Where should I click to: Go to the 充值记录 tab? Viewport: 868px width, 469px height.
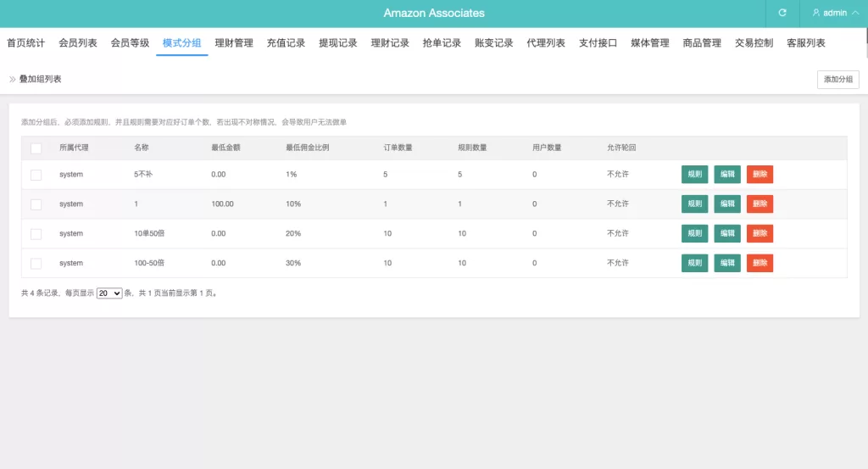(x=286, y=43)
